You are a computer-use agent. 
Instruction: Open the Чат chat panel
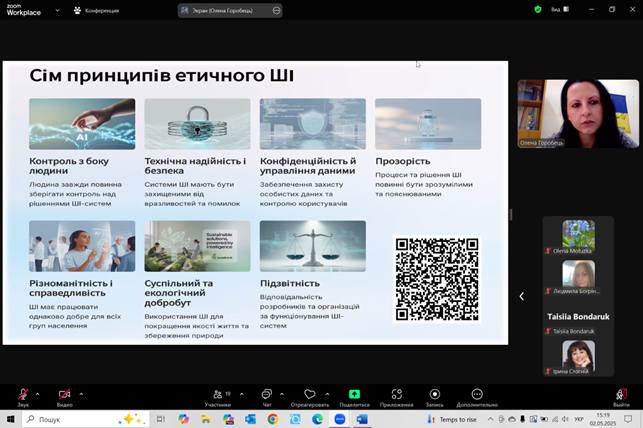point(266,395)
